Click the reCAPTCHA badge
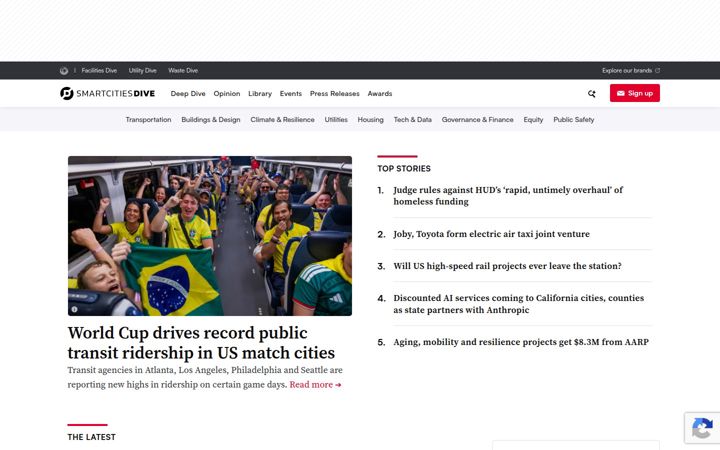This screenshot has height=450, width=720. click(702, 428)
